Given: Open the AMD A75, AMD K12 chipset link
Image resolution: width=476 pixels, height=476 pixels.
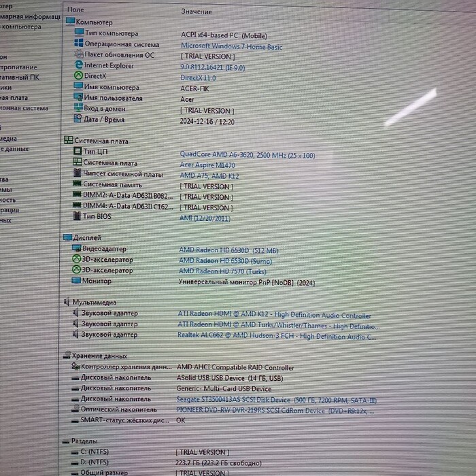Looking at the screenshot, I should (x=209, y=175).
